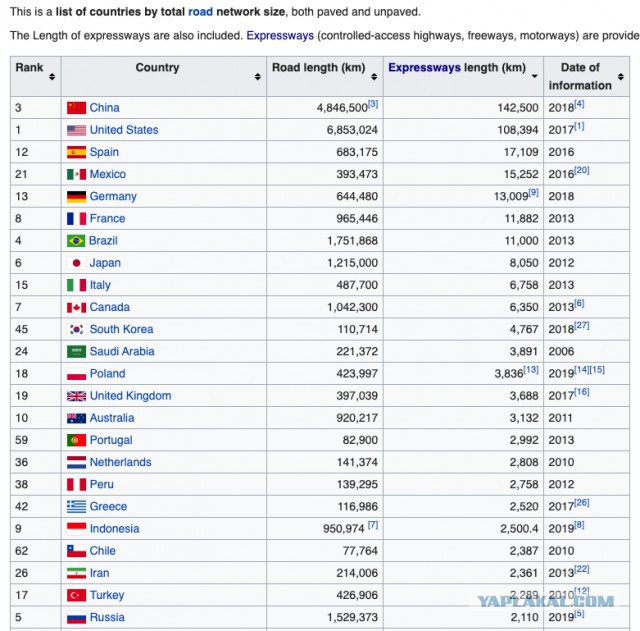Open the Japan country link
Image resolution: width=640 pixels, height=631 pixels.
coord(105,263)
